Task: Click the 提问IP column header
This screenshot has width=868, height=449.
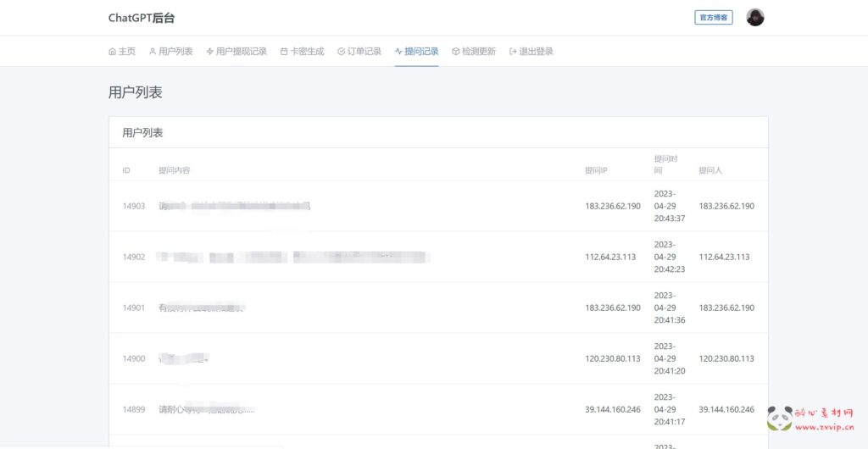Action: pyautogui.click(x=596, y=170)
